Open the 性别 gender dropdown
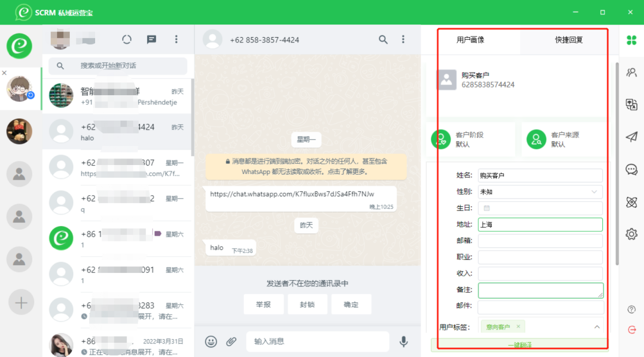 [540, 191]
